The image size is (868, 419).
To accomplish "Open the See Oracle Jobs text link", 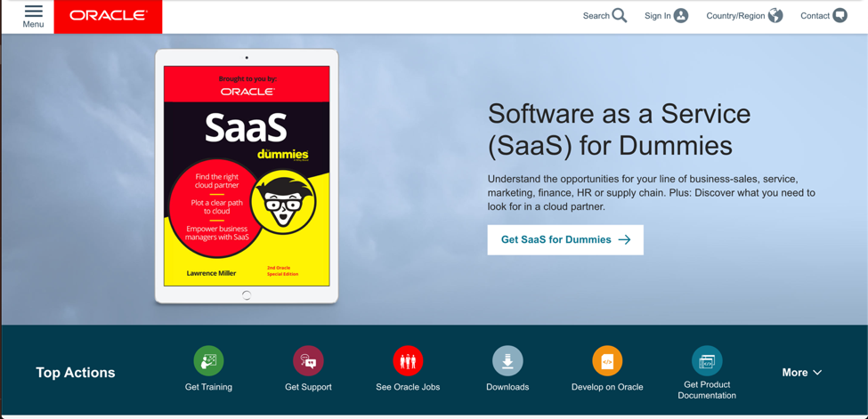I will tap(408, 387).
